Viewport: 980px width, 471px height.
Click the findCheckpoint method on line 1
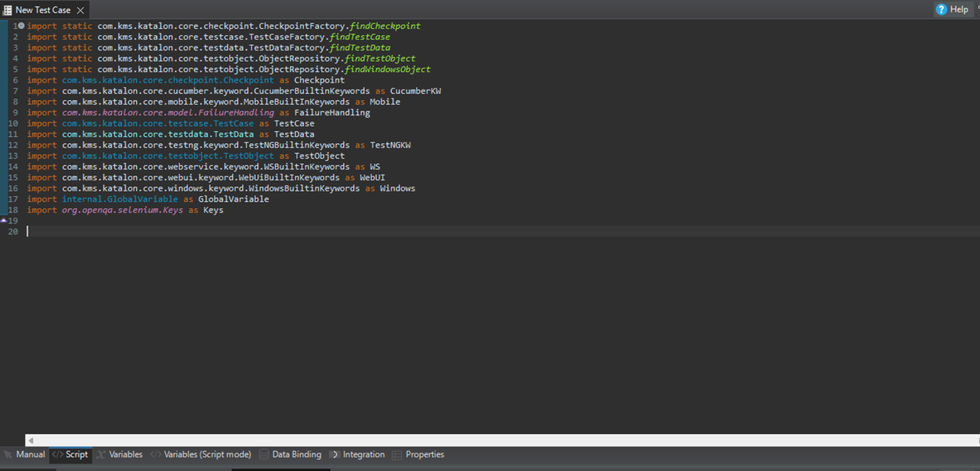pos(385,26)
